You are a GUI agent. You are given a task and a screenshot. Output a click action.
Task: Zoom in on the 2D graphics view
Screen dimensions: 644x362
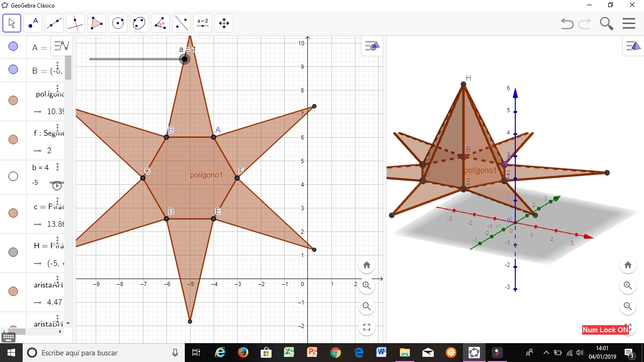pyautogui.click(x=366, y=286)
